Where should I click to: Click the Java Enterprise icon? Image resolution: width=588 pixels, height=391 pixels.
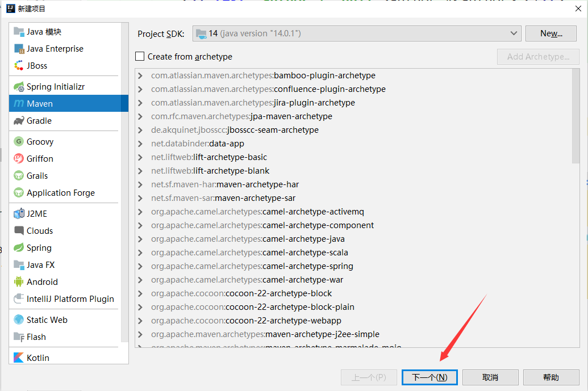click(19, 49)
